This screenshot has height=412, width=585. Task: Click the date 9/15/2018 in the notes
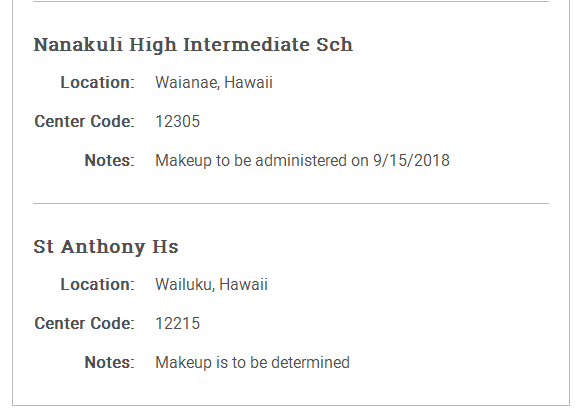click(x=411, y=161)
